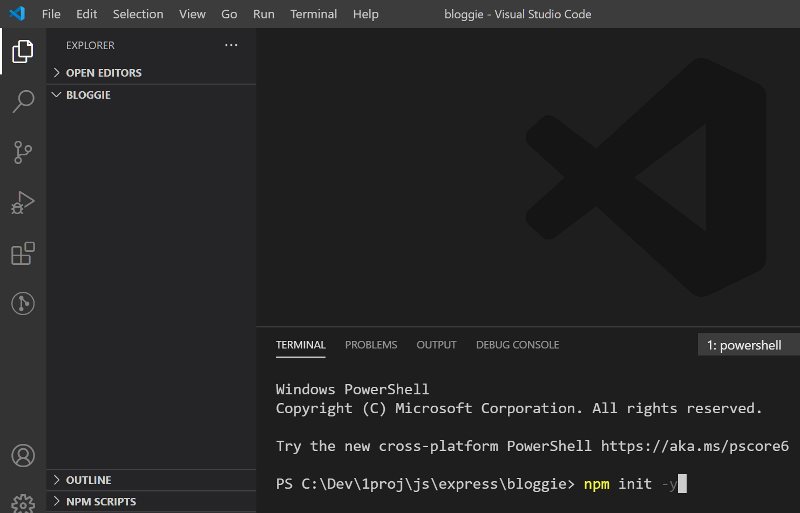Click the VS Code logo in title bar
This screenshot has height=513, width=800.
[x=17, y=14]
